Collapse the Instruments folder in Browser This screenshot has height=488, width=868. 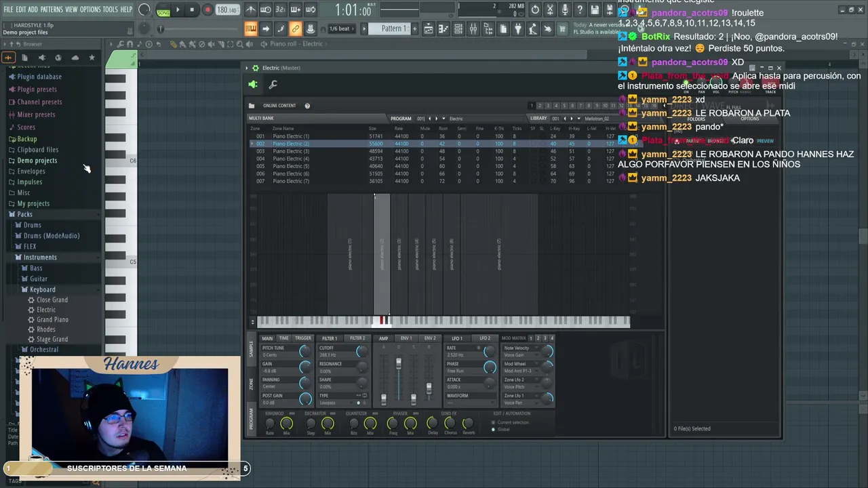(x=40, y=258)
